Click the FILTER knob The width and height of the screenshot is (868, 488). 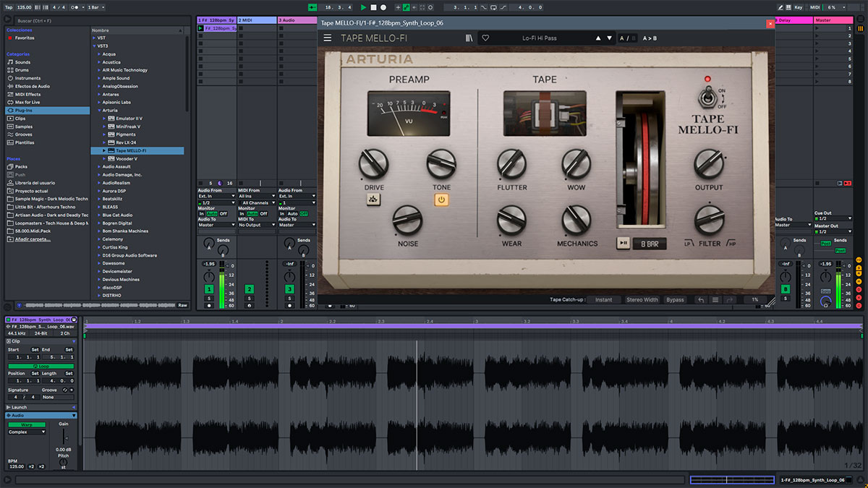coord(710,221)
